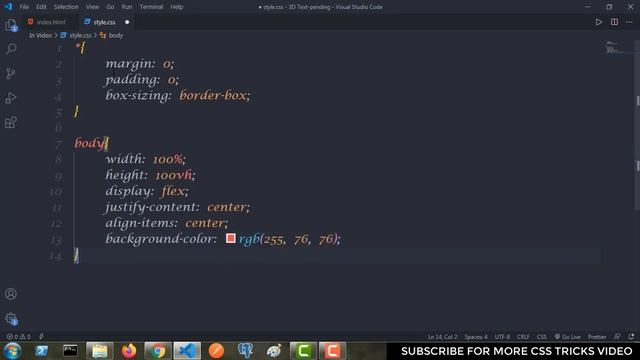Open the Go menu
This screenshot has width=640, height=360.
110,7
